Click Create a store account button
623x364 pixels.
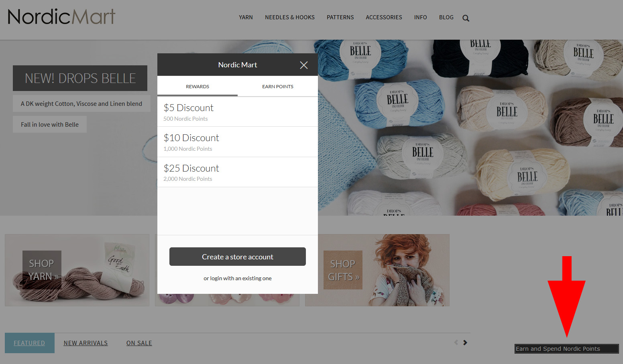tap(238, 257)
